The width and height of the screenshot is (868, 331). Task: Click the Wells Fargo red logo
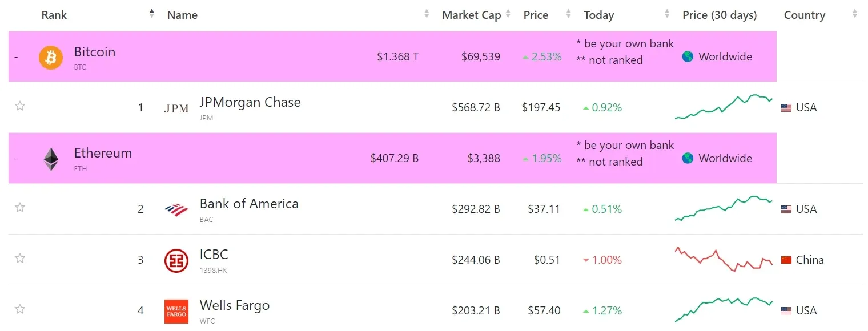[x=176, y=311]
